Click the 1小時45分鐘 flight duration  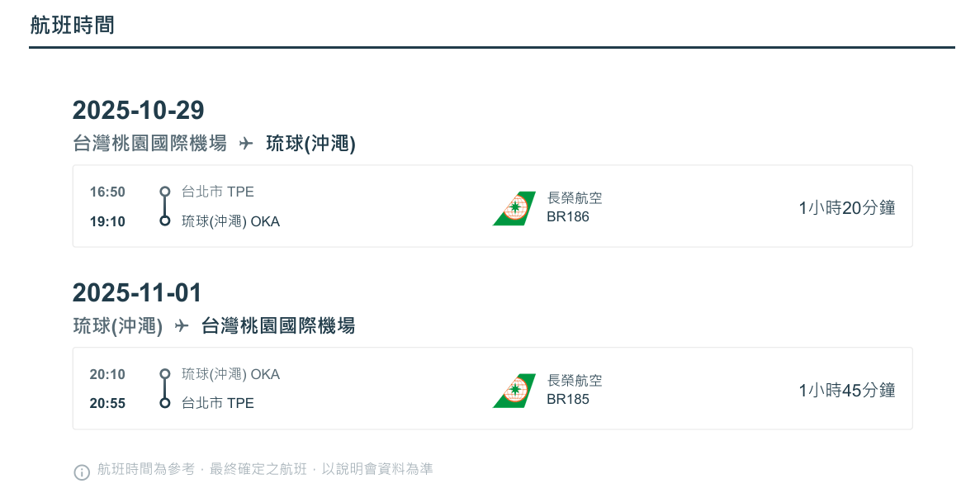(x=846, y=391)
